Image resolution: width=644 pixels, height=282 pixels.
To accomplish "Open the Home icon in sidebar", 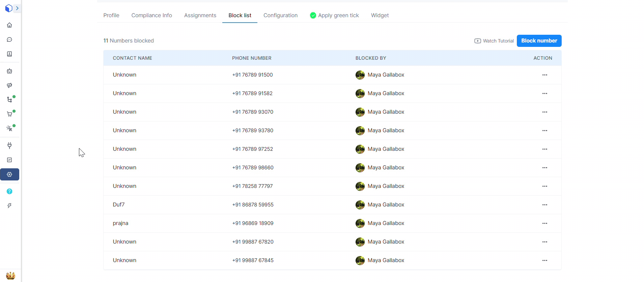I will pyautogui.click(x=9, y=25).
